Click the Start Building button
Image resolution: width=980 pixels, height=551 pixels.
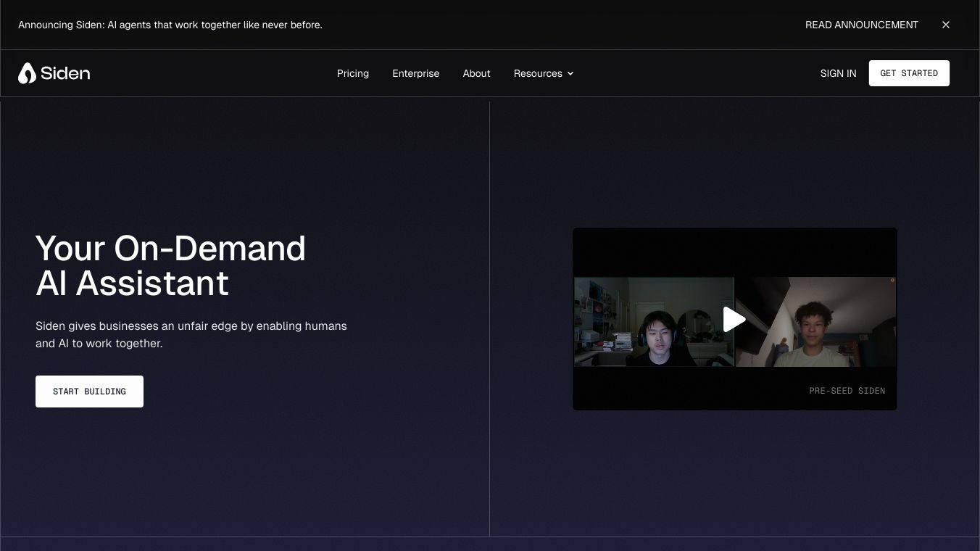click(x=89, y=391)
